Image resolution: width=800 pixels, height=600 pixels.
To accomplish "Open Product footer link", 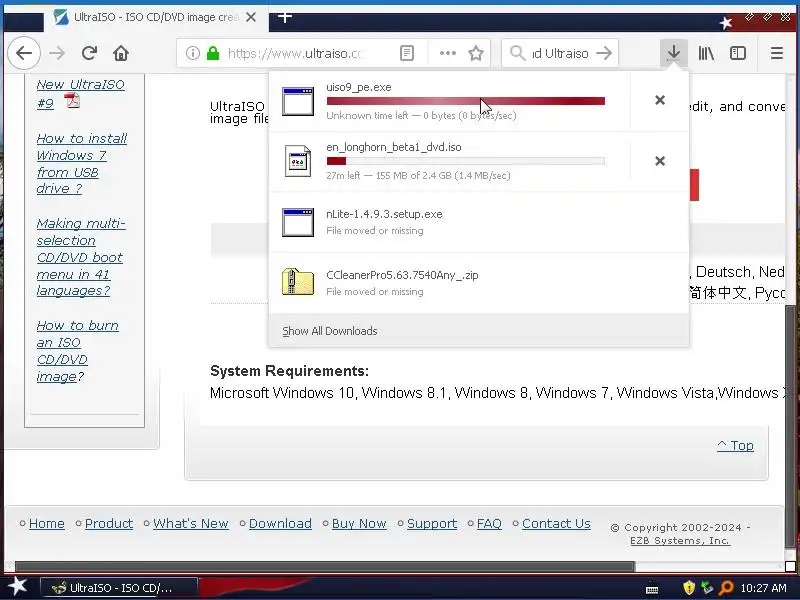I will pos(109,523).
